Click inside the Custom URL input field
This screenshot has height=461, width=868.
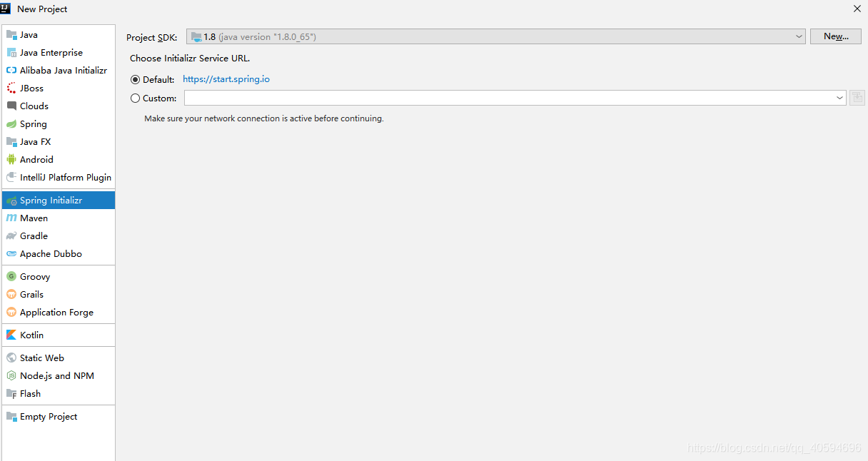pyautogui.click(x=508, y=98)
